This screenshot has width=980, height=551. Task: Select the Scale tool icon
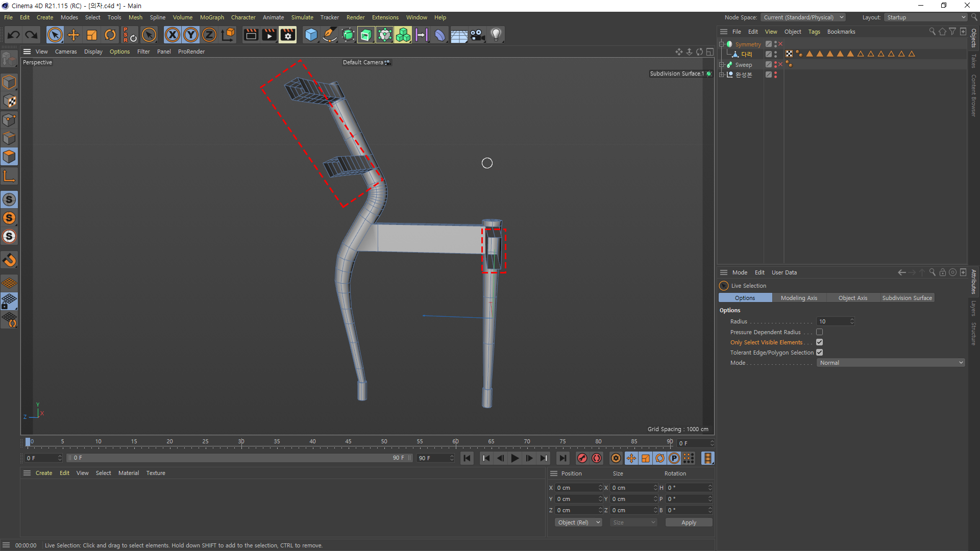(x=92, y=35)
